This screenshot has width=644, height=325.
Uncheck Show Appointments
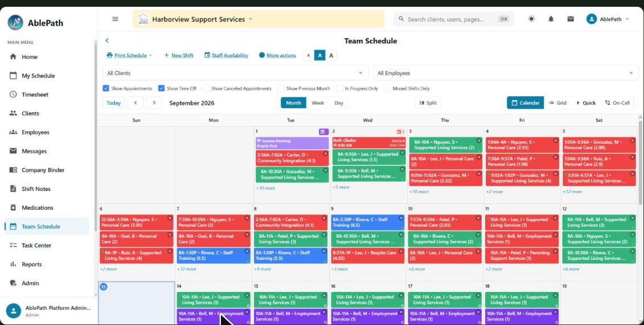pos(106,88)
